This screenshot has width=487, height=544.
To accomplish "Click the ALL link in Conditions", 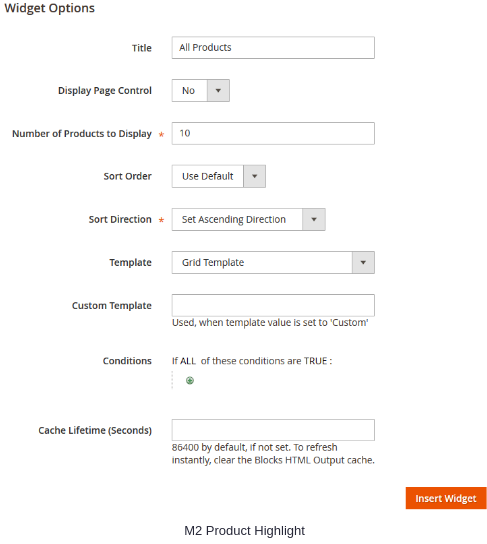I will click(x=188, y=361).
